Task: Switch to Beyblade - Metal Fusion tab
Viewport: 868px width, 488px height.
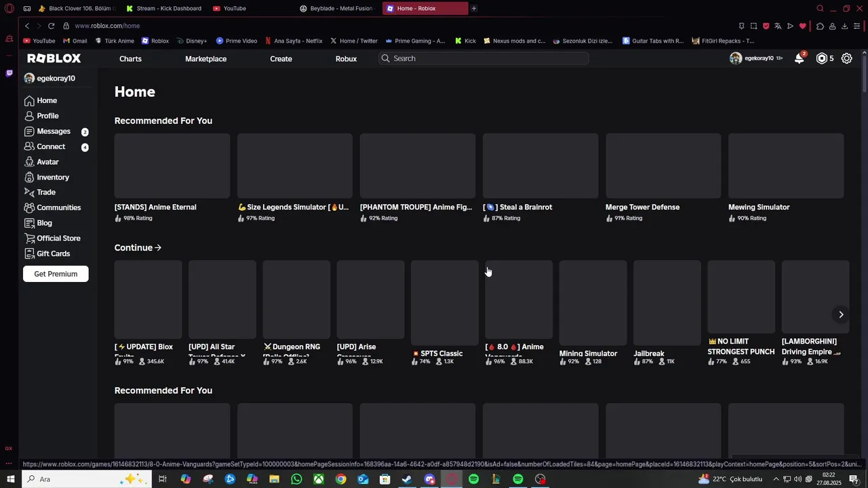Action: [336, 8]
